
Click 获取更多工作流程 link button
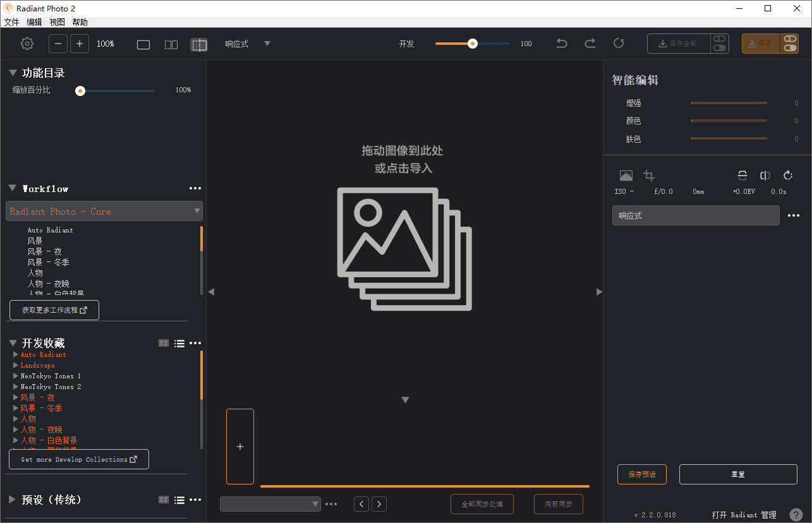click(54, 310)
